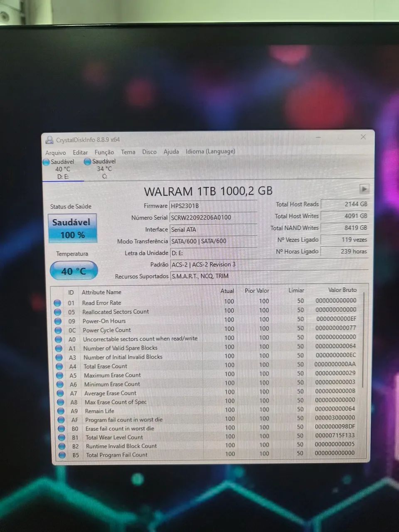The image size is (399, 532).
Task: Select the D: E: disk tab
Action: tap(62, 169)
